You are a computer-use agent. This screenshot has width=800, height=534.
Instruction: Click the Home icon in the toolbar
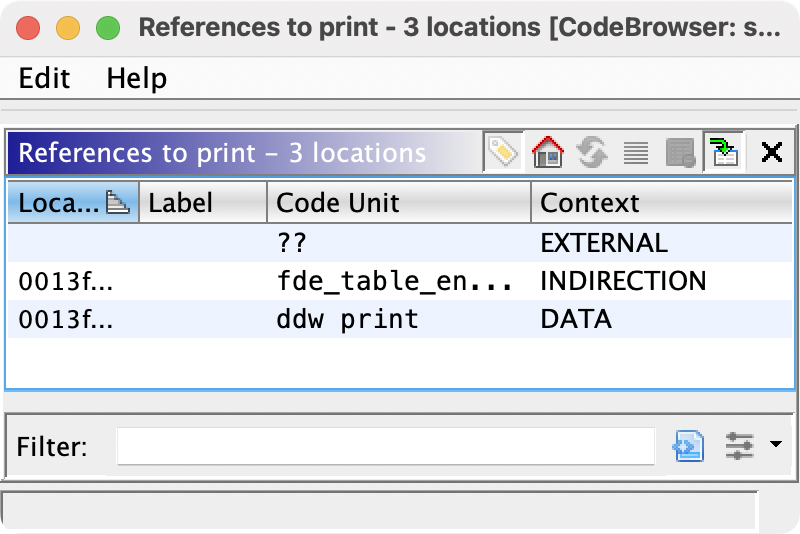547,152
